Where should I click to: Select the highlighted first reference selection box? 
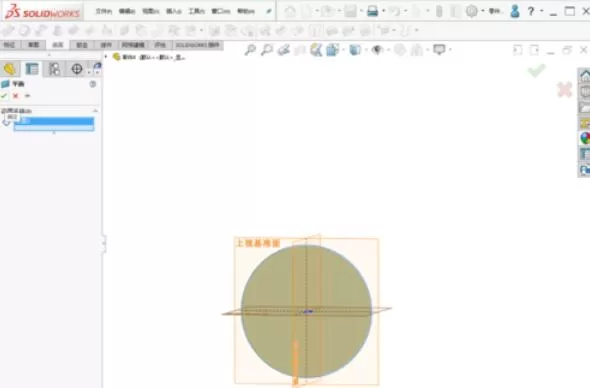(54, 121)
